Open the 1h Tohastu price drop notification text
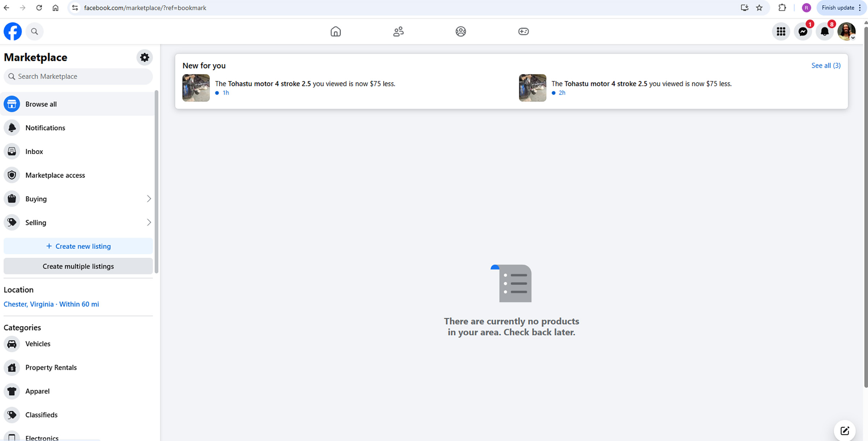Image resolution: width=868 pixels, height=441 pixels. coord(305,84)
